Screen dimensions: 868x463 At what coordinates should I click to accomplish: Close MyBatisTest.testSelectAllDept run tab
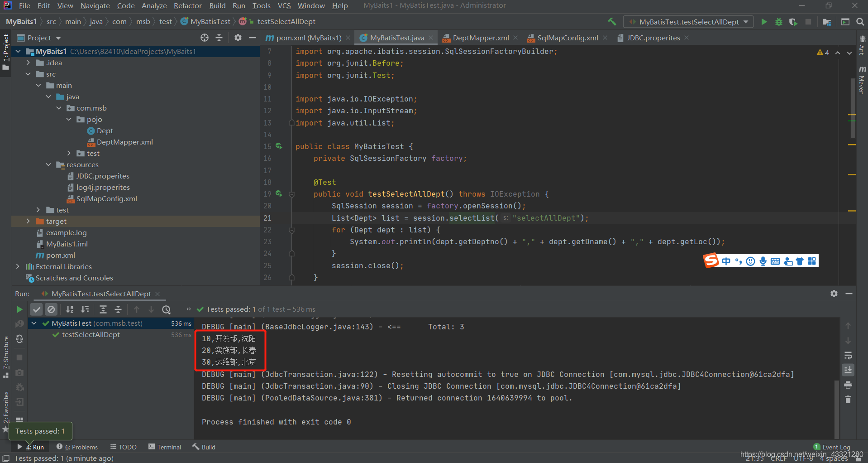(x=157, y=294)
